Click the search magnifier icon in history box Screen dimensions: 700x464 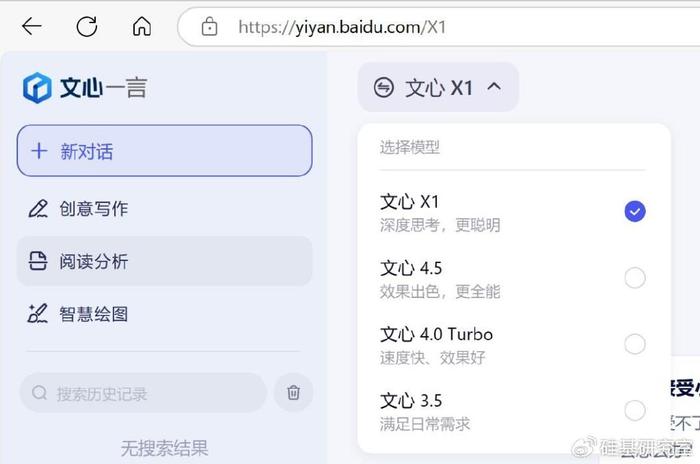tap(39, 393)
